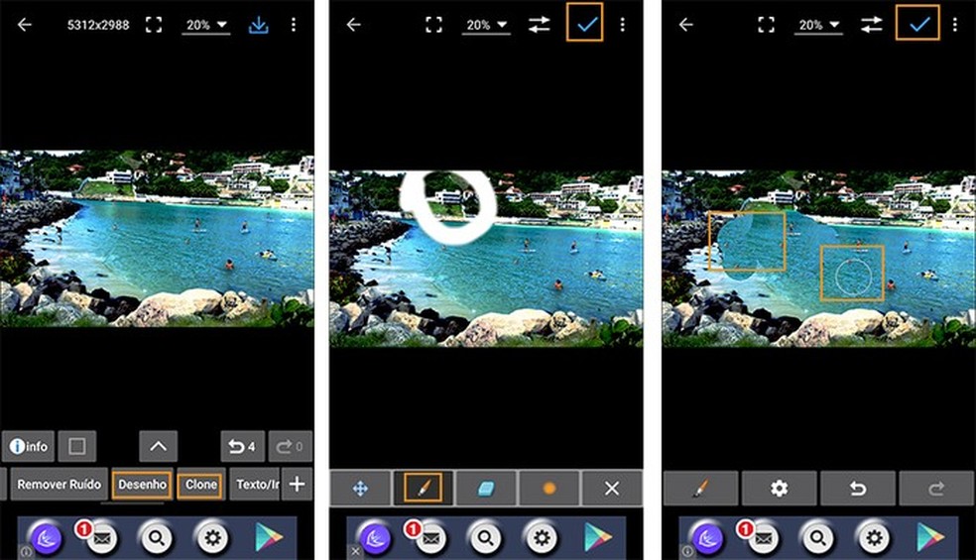Tap undo arrow in right toolbar
The height and width of the screenshot is (560, 976).
(858, 488)
